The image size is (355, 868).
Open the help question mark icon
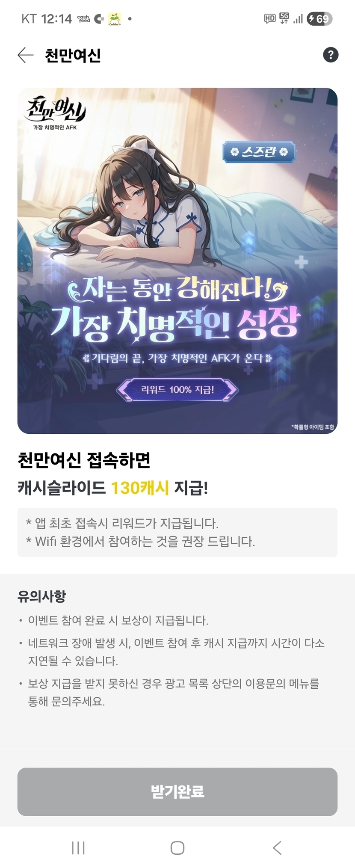coord(330,55)
